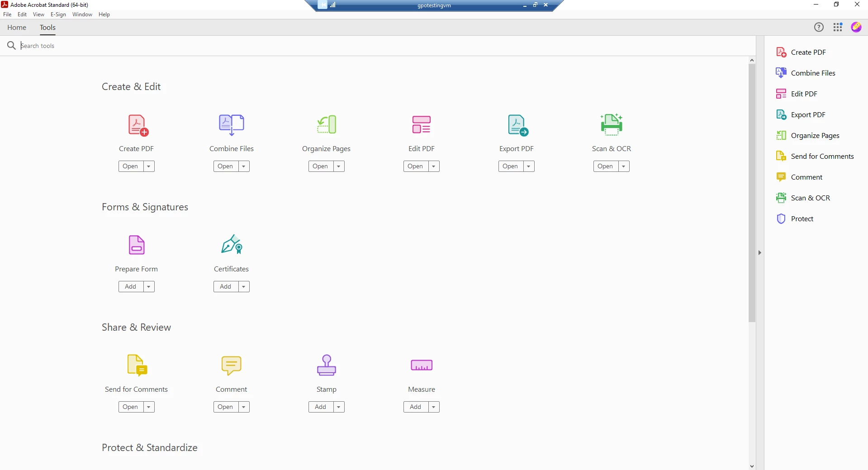Click the Edit PDF tool icon in the Create & Edit section
This screenshot has height=470, width=868.
[x=421, y=124]
